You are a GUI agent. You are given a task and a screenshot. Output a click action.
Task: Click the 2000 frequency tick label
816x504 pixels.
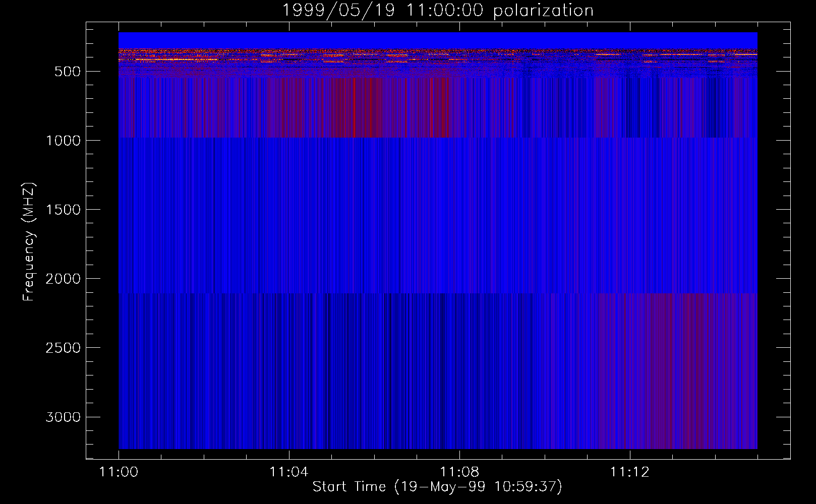coord(63,279)
